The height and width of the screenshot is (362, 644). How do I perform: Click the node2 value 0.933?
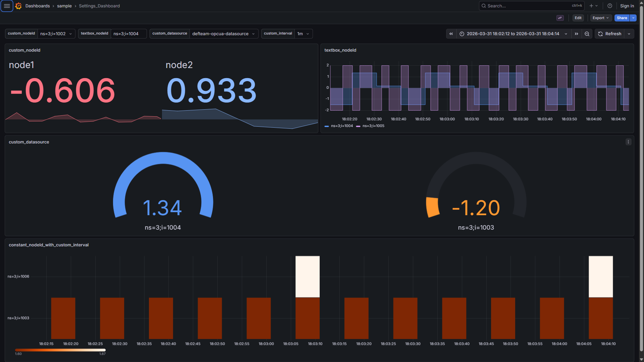click(x=212, y=90)
